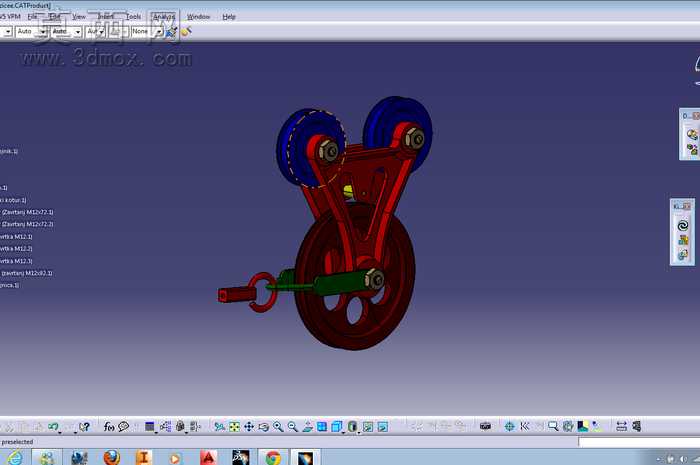Open Google Chrome from the taskbar

(273, 458)
